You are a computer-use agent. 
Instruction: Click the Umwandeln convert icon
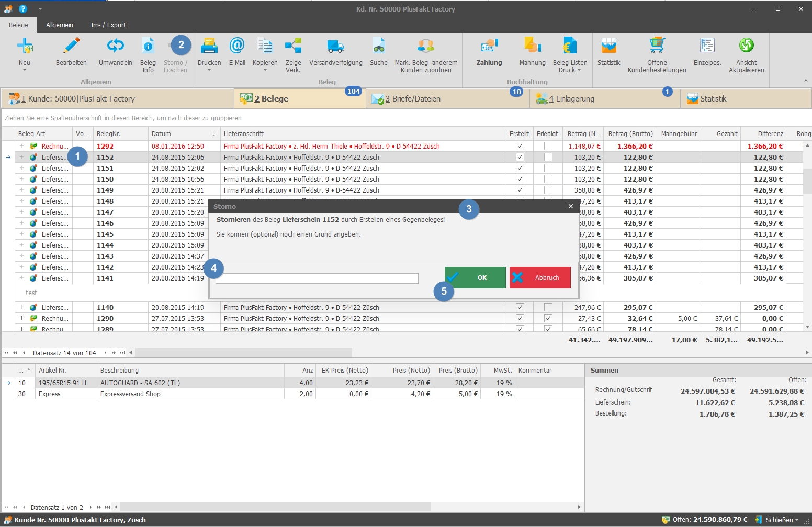pos(115,46)
